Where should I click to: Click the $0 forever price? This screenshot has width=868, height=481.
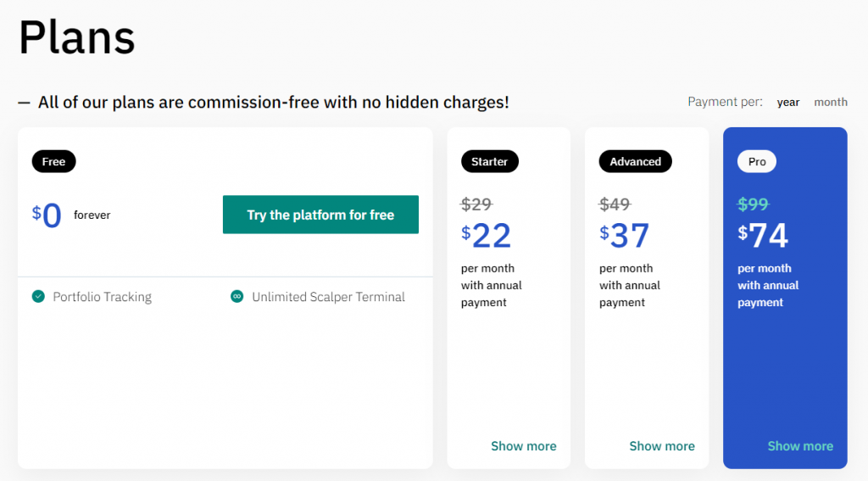pyautogui.click(x=48, y=215)
